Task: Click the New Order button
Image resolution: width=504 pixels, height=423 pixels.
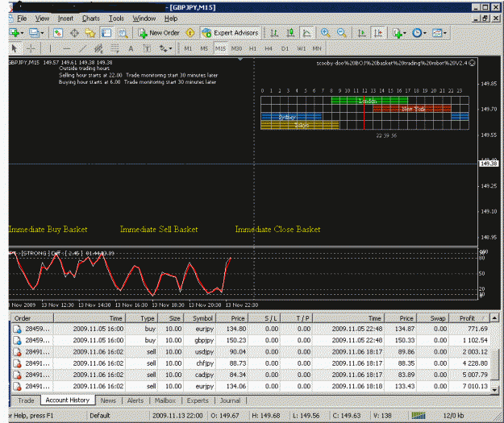Action: (159, 33)
